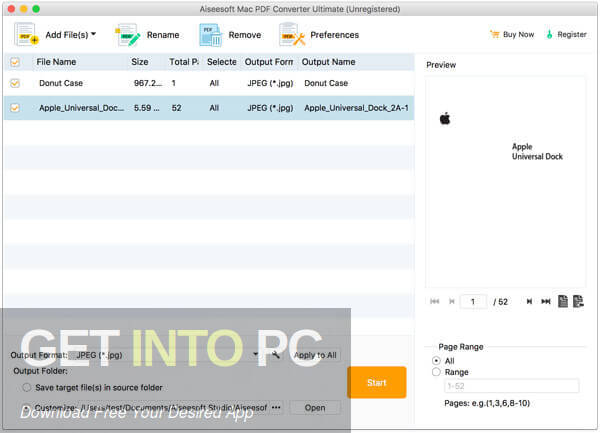
Task: Start the conversion with Start button
Action: (377, 383)
